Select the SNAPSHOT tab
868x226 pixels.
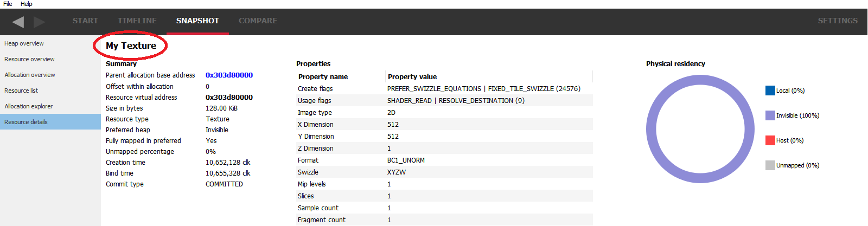click(197, 21)
